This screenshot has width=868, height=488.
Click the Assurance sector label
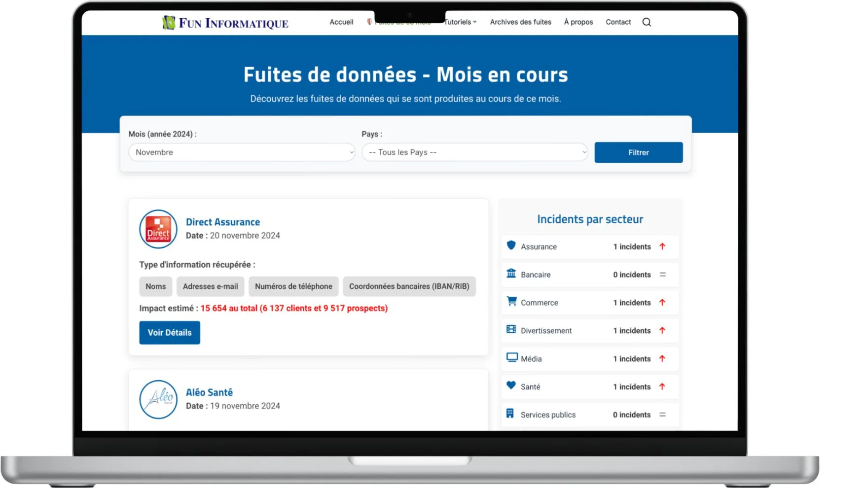point(539,247)
